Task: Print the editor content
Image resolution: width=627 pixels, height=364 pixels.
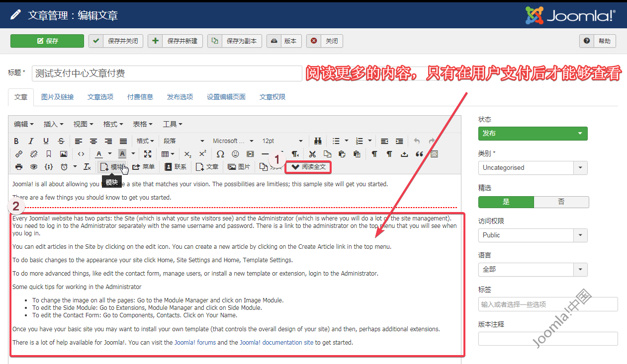Action: click(19, 167)
